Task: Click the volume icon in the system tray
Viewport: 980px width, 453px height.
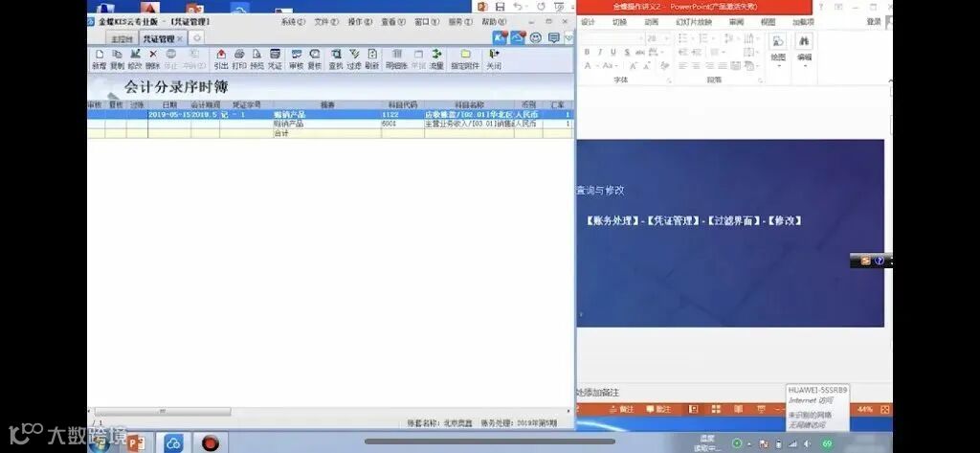Action: [808, 443]
